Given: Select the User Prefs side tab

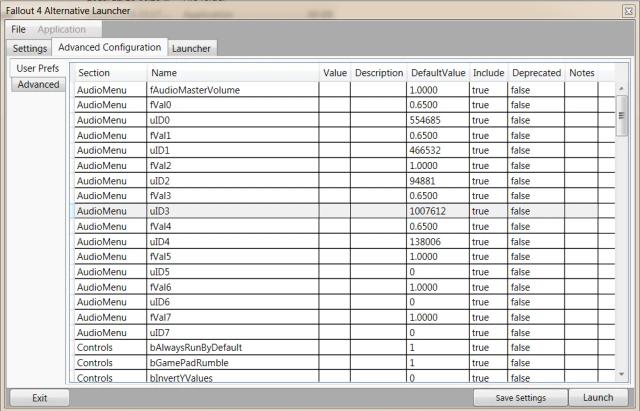Looking at the screenshot, I should click(x=38, y=68).
